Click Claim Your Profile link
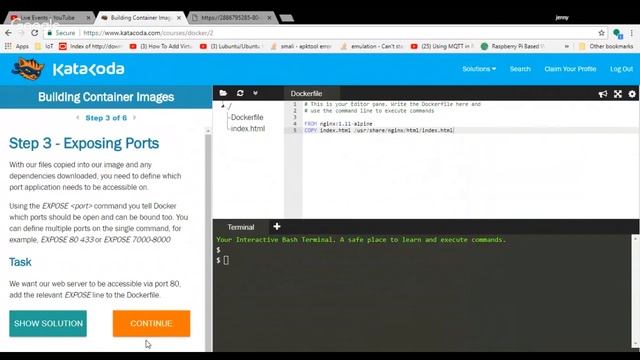 click(x=570, y=69)
